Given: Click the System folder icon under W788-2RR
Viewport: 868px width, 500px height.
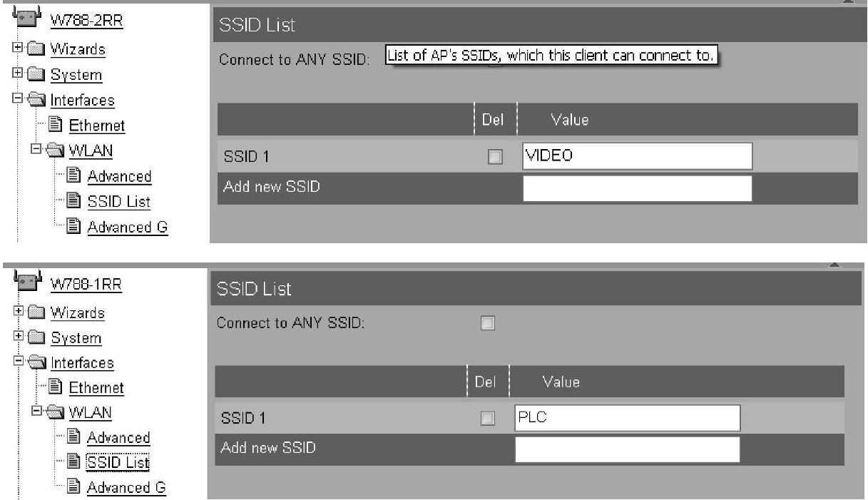Looking at the screenshot, I should (36, 75).
